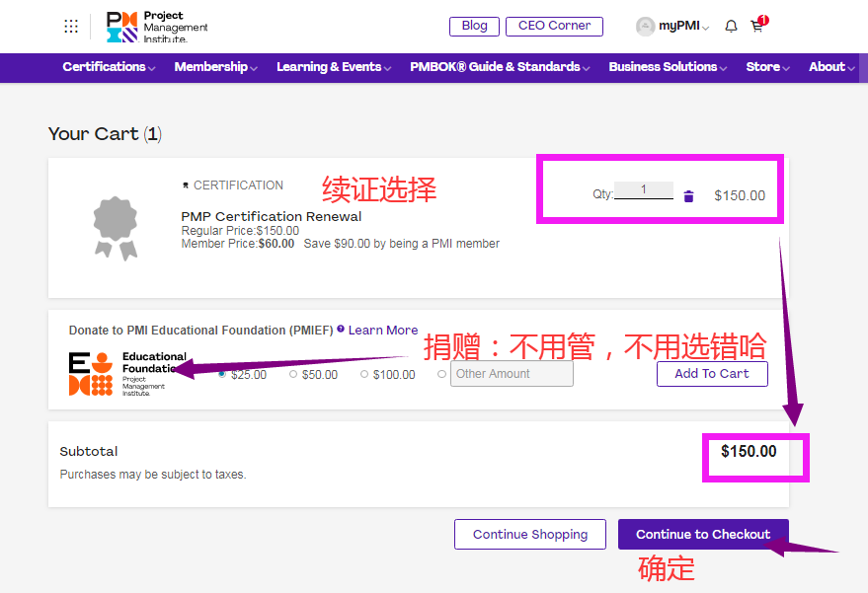
Task: Select the $50.00 donation radio button
Action: pos(293,375)
